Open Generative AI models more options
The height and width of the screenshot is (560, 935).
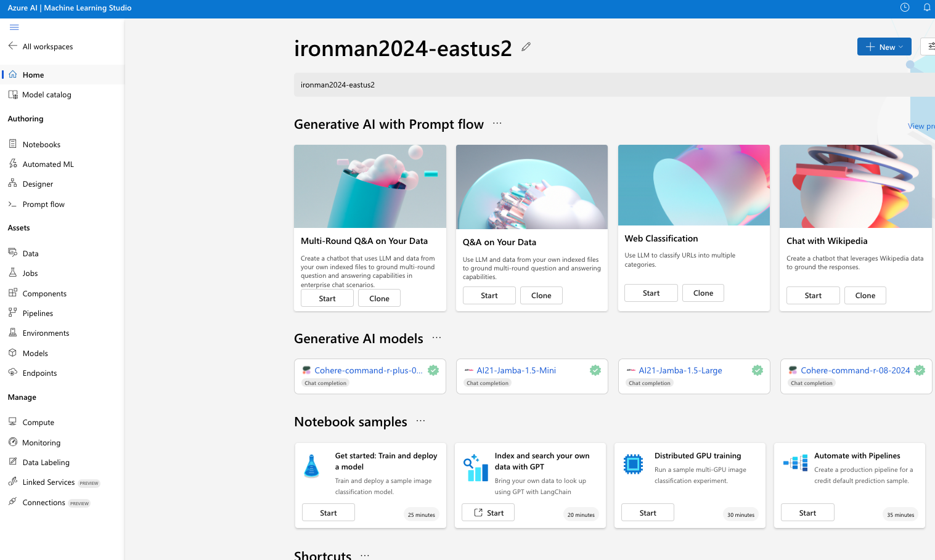pos(437,338)
